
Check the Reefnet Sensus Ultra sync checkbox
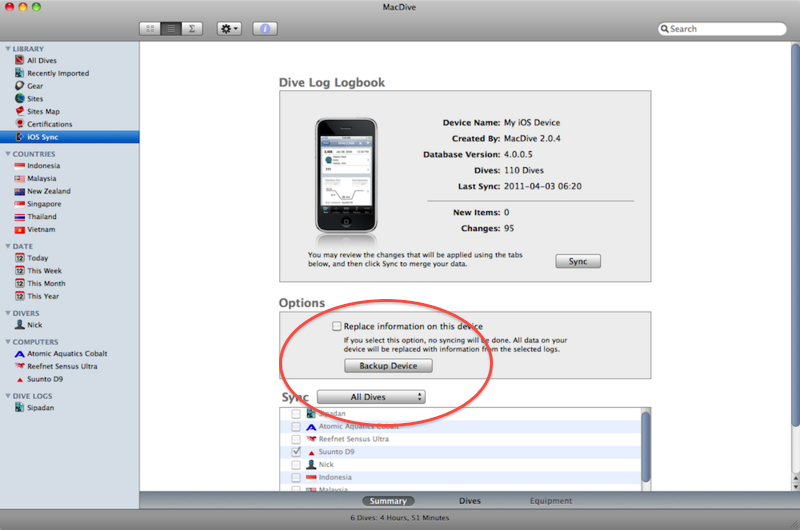click(296, 439)
